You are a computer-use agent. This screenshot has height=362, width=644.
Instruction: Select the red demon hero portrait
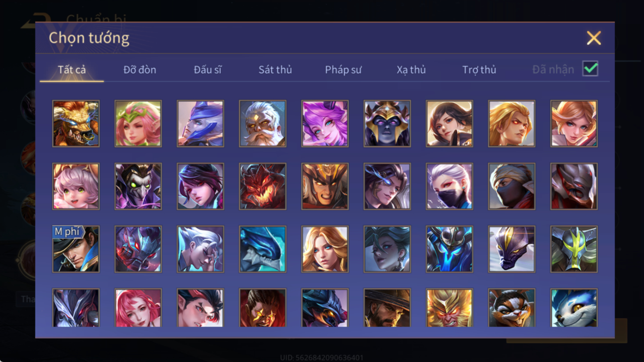pos(263,186)
